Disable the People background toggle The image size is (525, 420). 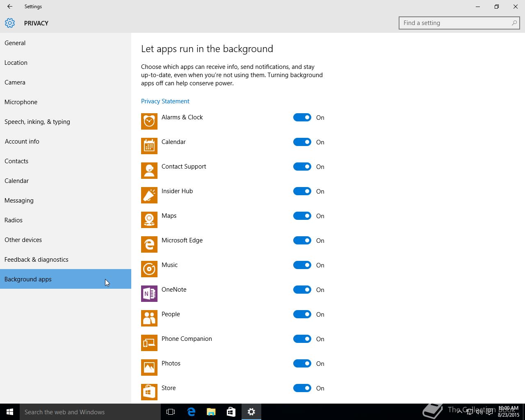pos(302,314)
